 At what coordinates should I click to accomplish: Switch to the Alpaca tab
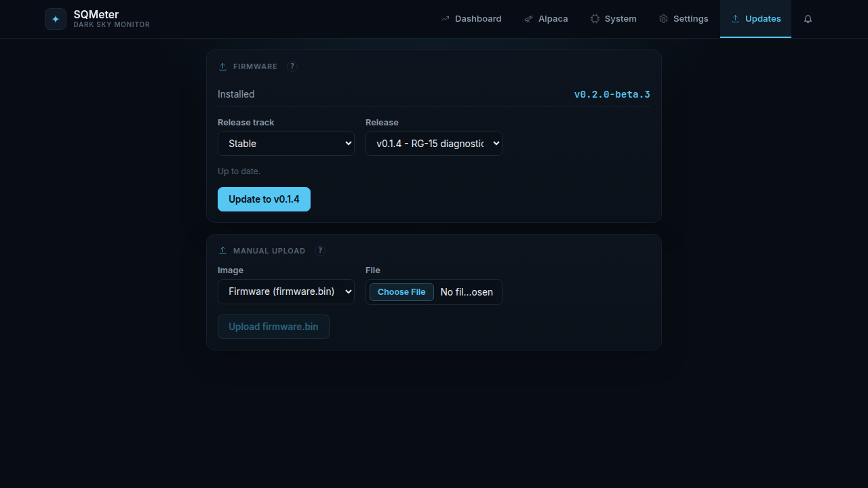pyautogui.click(x=546, y=19)
